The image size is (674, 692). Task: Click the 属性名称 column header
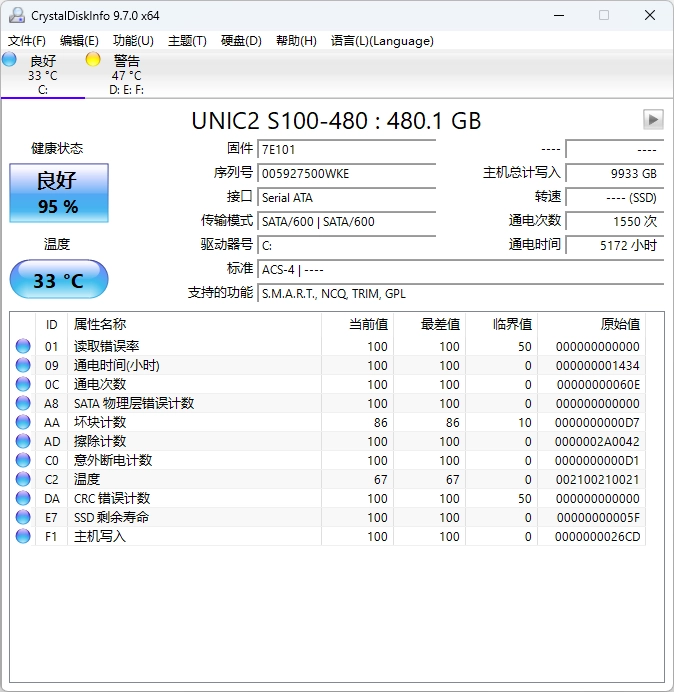(194, 324)
